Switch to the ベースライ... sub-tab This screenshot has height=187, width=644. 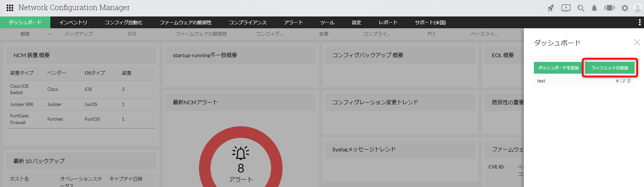click(484, 34)
